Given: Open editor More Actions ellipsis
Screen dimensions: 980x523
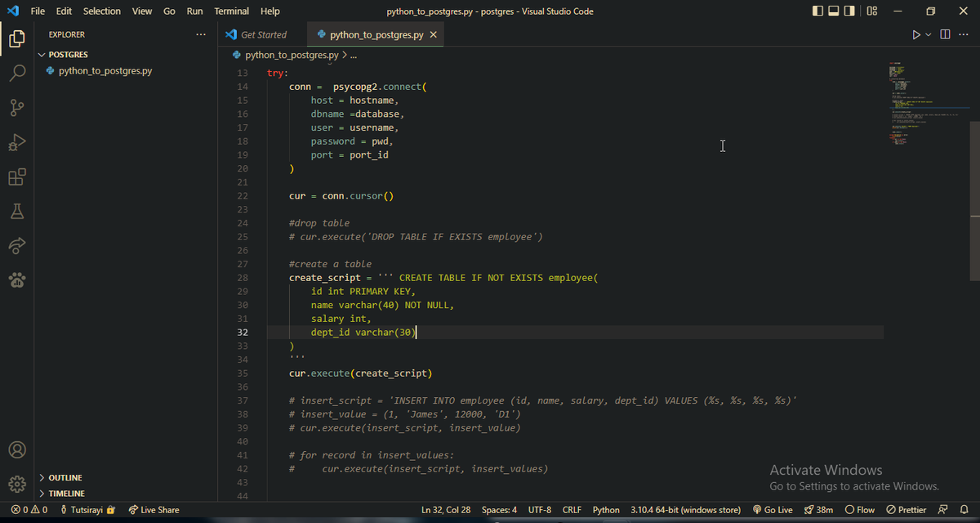Looking at the screenshot, I should 963,34.
